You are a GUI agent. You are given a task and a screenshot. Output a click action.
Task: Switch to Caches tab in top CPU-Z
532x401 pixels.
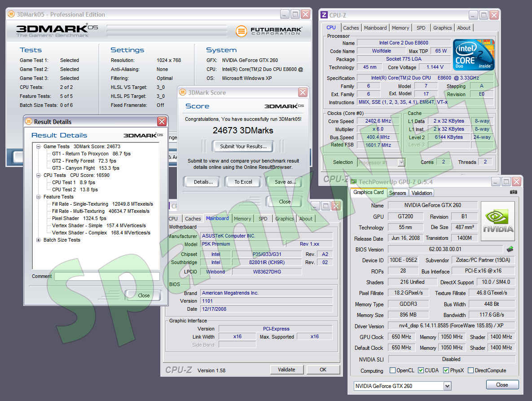pos(351,28)
